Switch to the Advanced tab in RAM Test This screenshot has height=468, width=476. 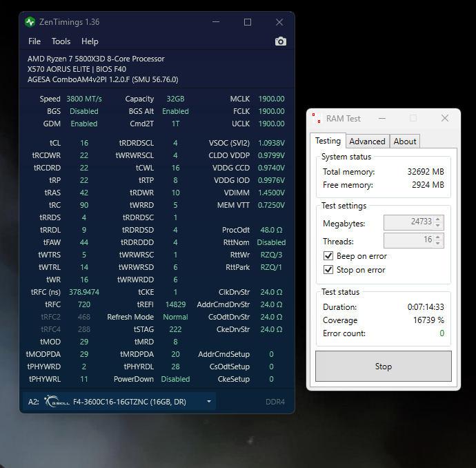(367, 142)
